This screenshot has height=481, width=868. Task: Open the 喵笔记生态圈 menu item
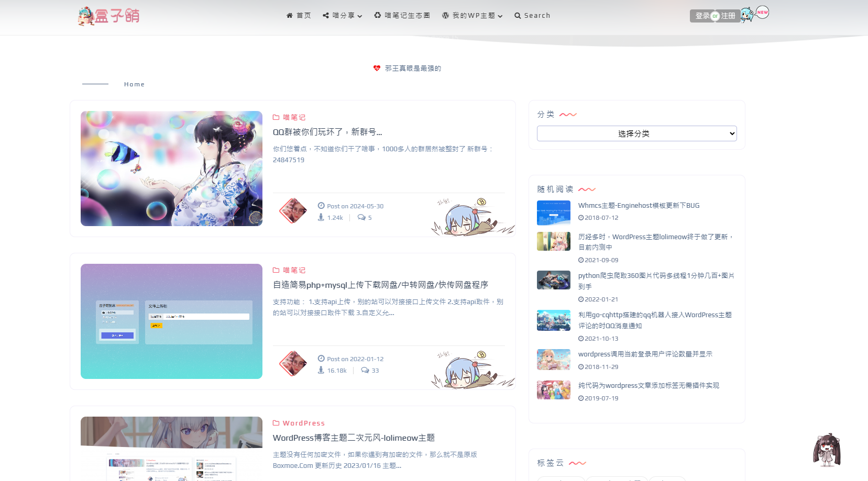click(x=402, y=16)
